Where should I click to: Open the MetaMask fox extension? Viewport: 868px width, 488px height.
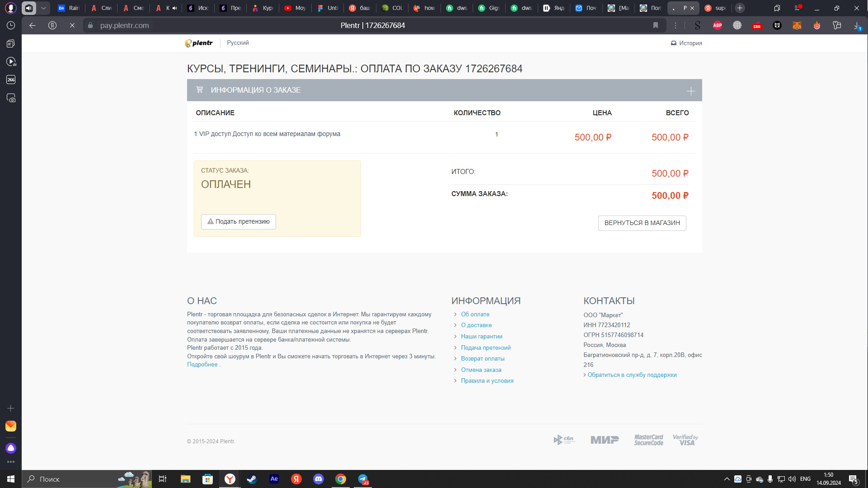(x=797, y=25)
